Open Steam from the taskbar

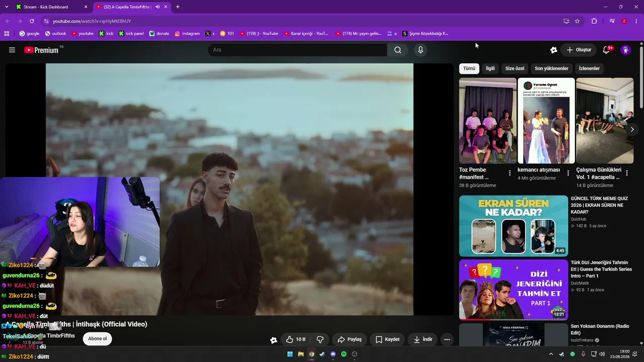pyautogui.click(x=322, y=354)
